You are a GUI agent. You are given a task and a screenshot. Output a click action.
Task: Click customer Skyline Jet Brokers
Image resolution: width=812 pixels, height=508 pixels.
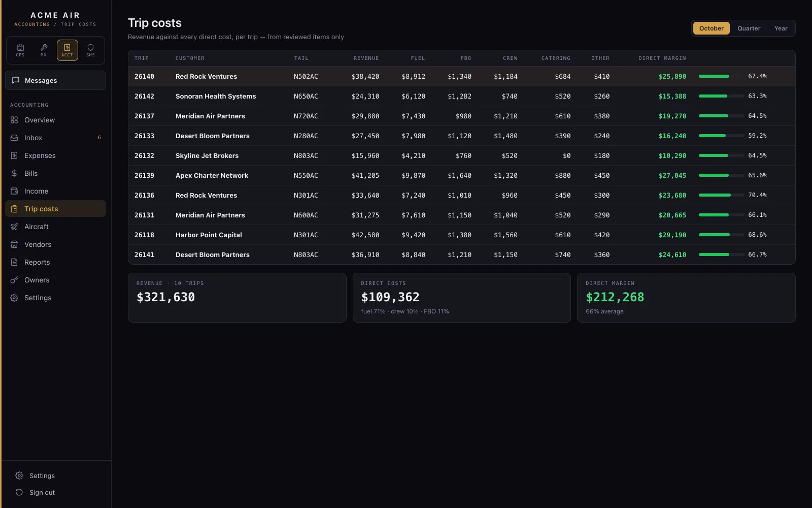tap(207, 155)
